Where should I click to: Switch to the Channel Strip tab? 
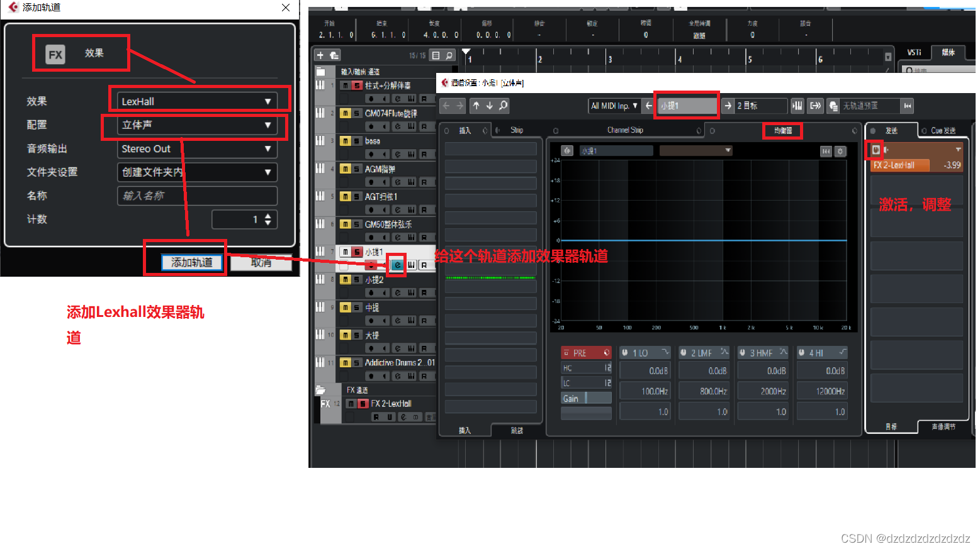(625, 130)
